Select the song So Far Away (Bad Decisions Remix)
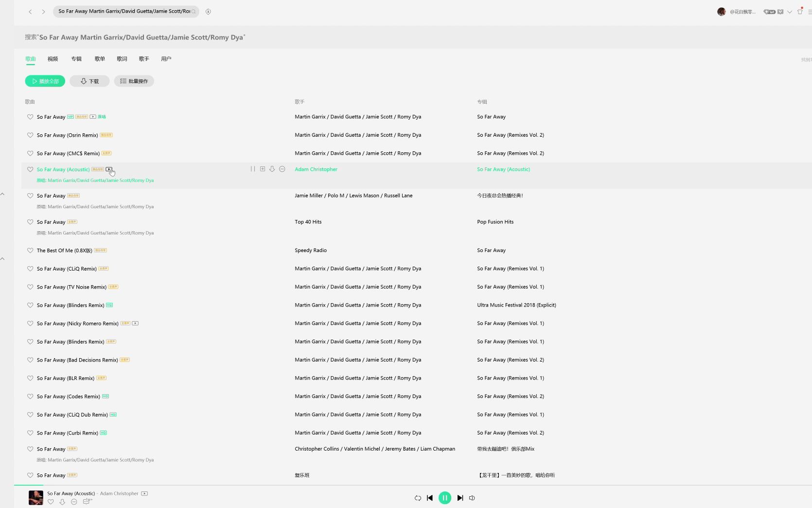 pyautogui.click(x=77, y=360)
